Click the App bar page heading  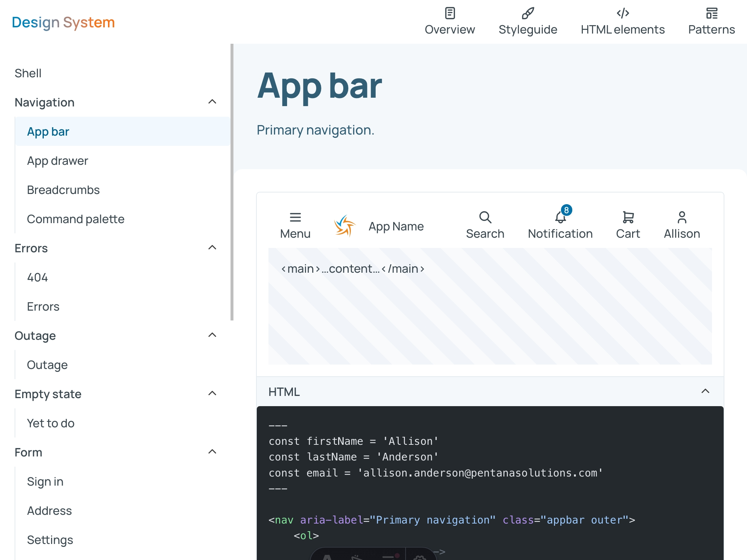pyautogui.click(x=320, y=87)
